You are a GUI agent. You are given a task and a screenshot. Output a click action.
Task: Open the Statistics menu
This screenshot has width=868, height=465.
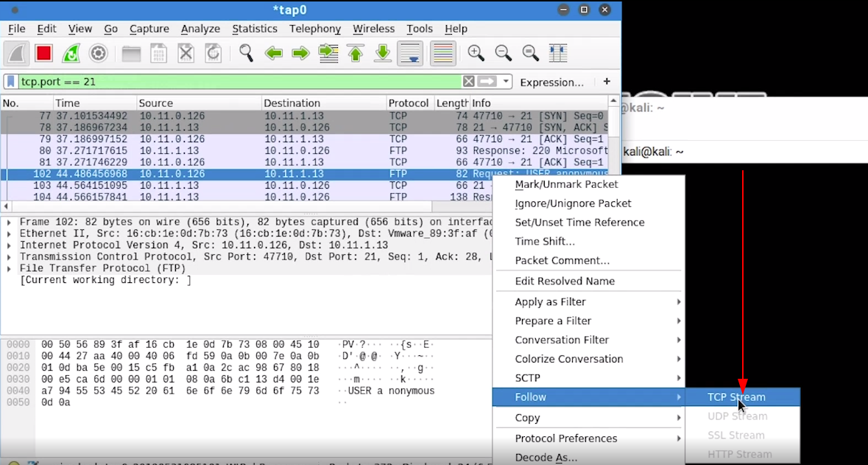coord(255,29)
